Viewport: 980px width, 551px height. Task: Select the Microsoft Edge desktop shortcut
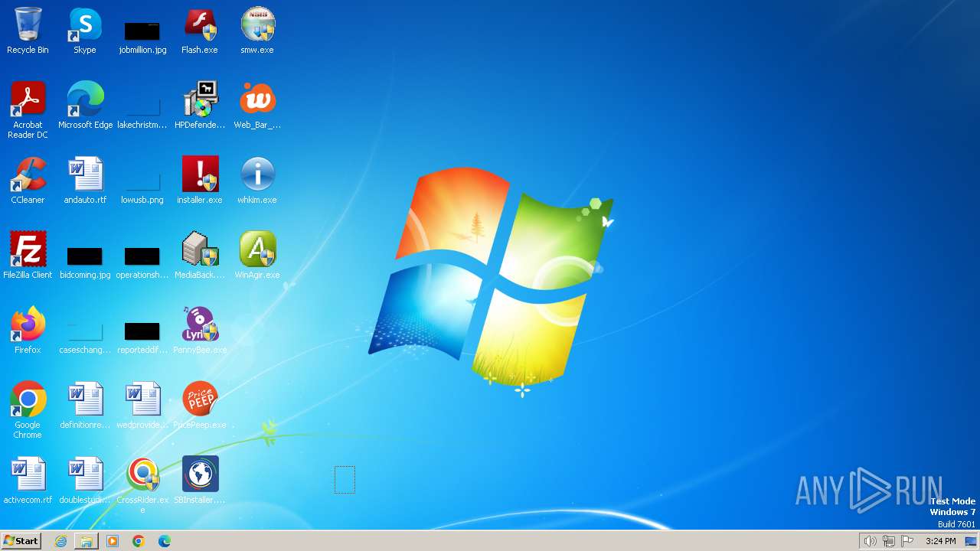coord(85,106)
